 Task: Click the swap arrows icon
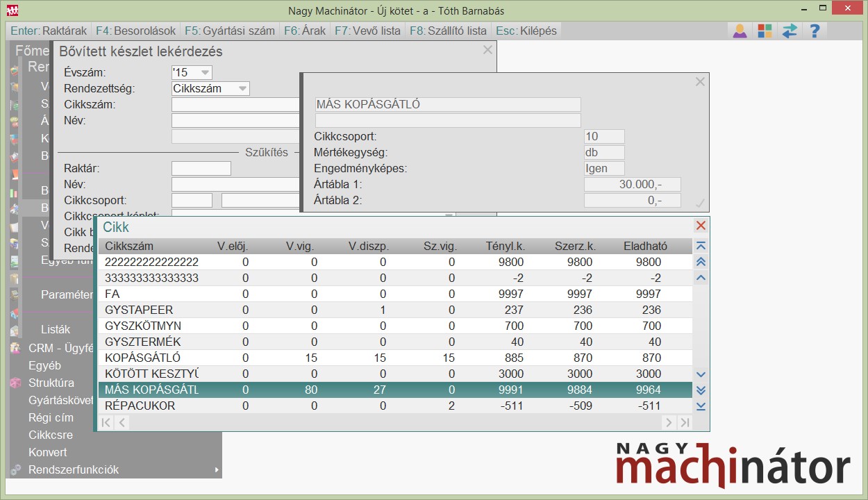tap(790, 31)
